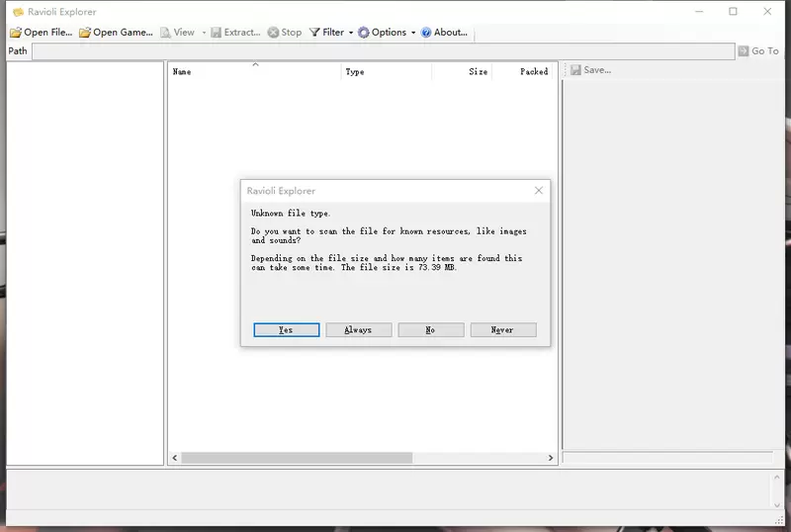Image resolution: width=791 pixels, height=532 pixels.
Task: Focus the Path input field
Action: coord(384,51)
